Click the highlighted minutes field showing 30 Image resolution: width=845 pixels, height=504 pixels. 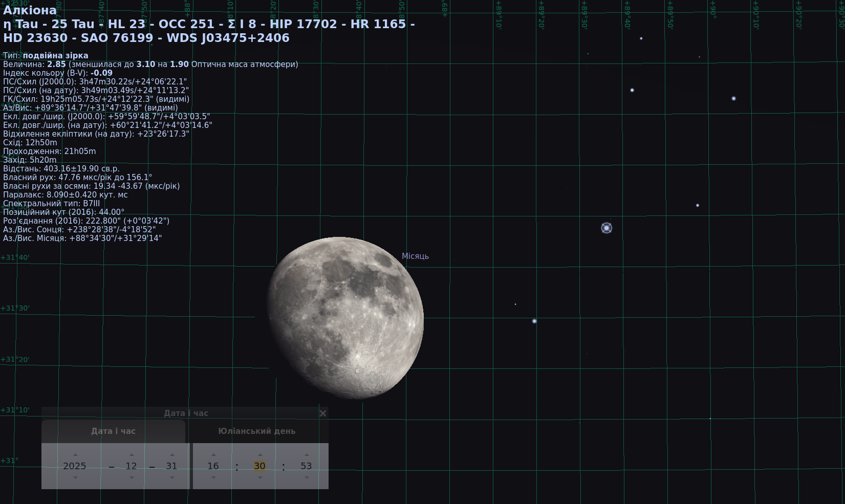click(x=260, y=466)
